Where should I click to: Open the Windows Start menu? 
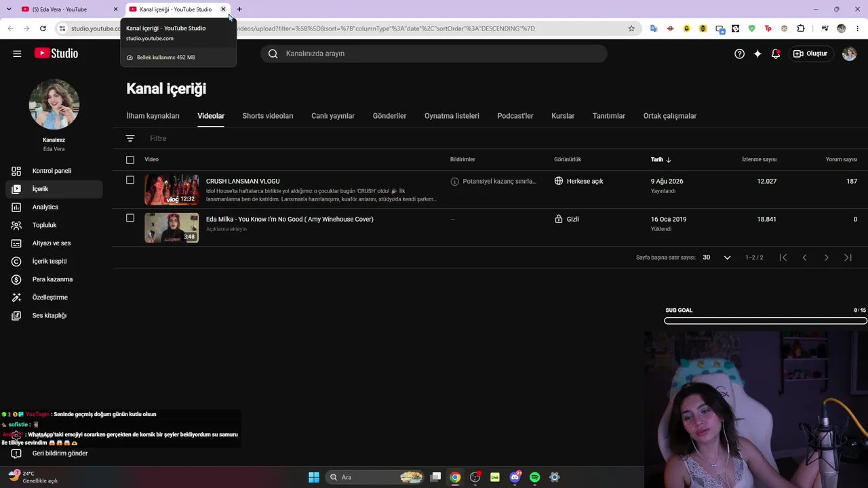pos(314,477)
